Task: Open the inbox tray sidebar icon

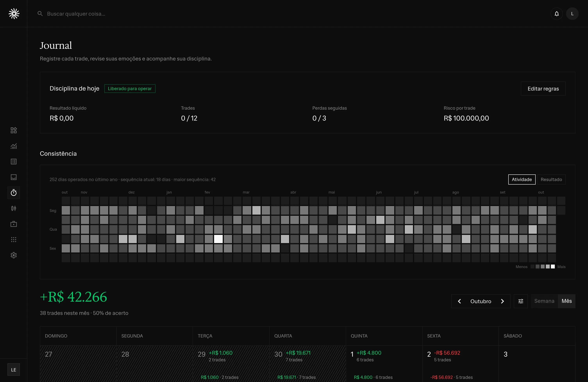Action: [x=14, y=177]
